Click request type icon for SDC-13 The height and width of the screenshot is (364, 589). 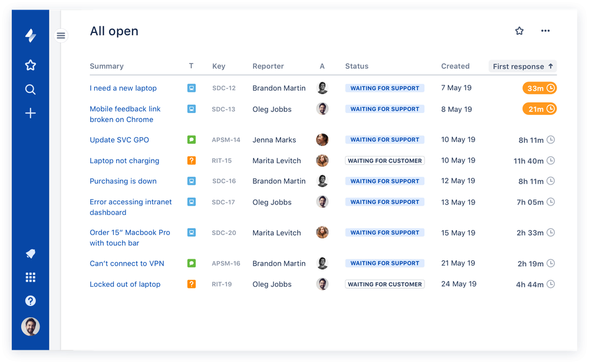192,109
